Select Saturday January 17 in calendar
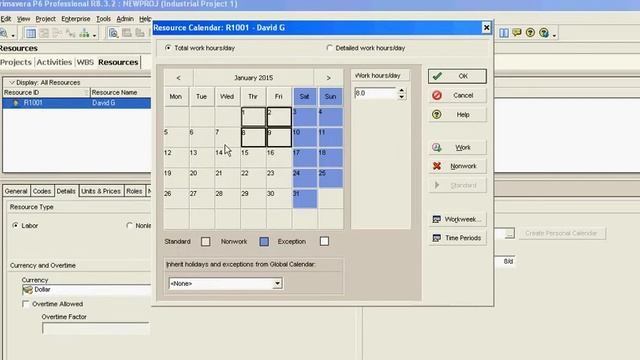 point(304,158)
